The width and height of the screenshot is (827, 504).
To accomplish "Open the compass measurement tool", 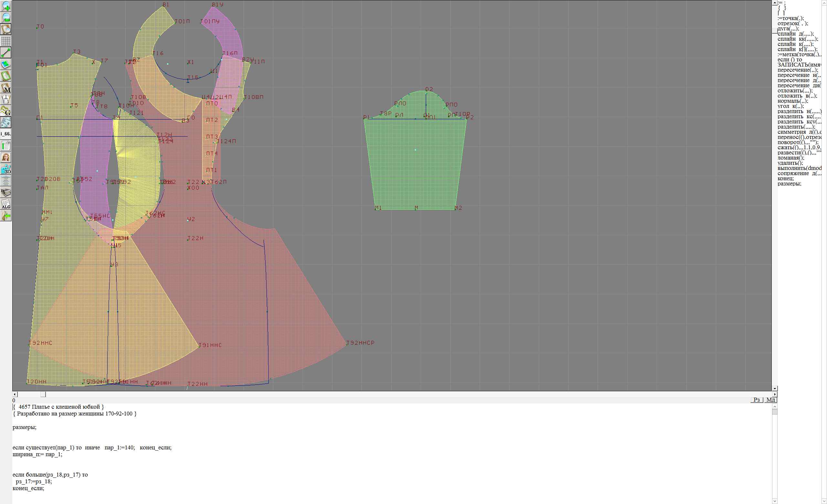I will pyautogui.click(x=6, y=99).
